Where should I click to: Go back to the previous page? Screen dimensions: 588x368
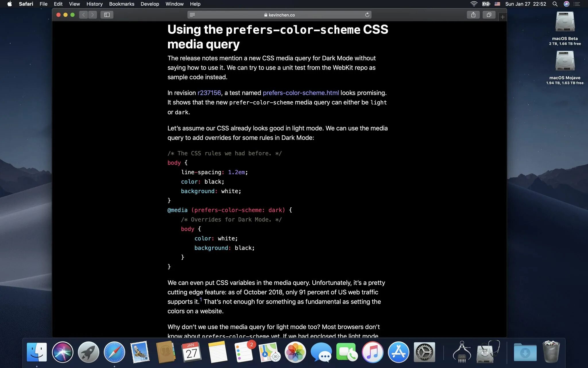click(83, 15)
